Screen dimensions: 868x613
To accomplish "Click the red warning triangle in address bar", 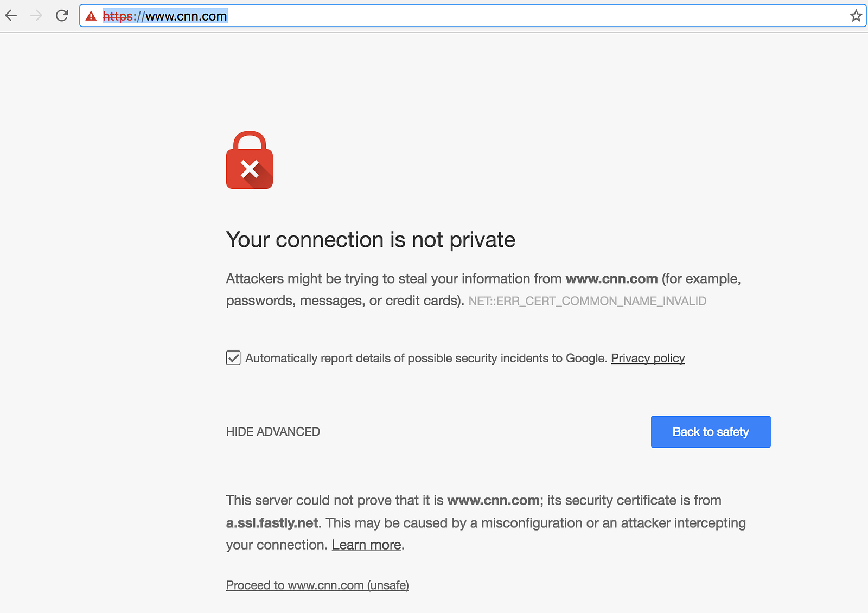I will (91, 16).
